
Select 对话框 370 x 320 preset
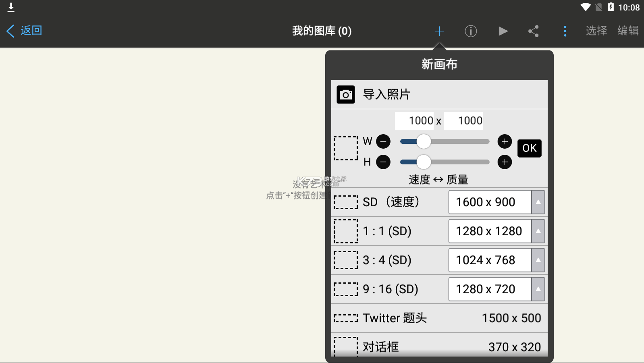[x=439, y=345]
